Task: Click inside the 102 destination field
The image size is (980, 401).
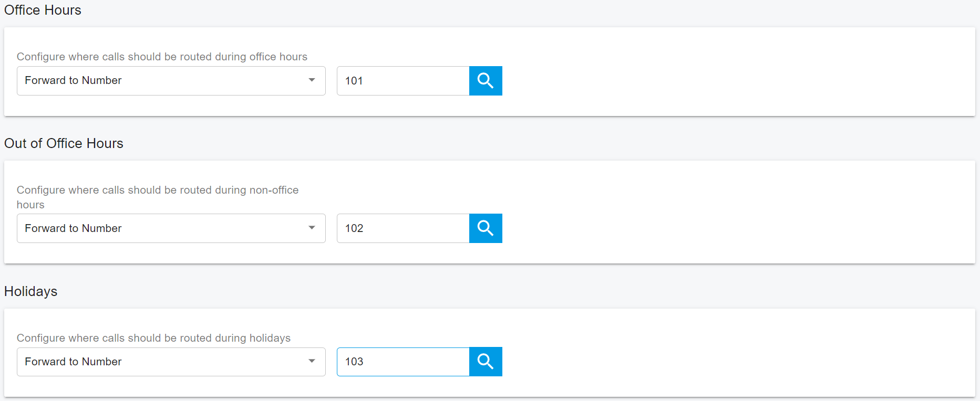Action: tap(403, 228)
